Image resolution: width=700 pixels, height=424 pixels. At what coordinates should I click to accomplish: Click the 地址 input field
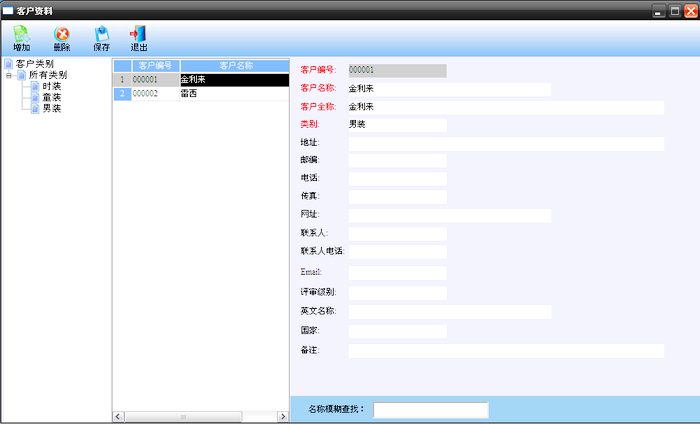click(x=505, y=144)
